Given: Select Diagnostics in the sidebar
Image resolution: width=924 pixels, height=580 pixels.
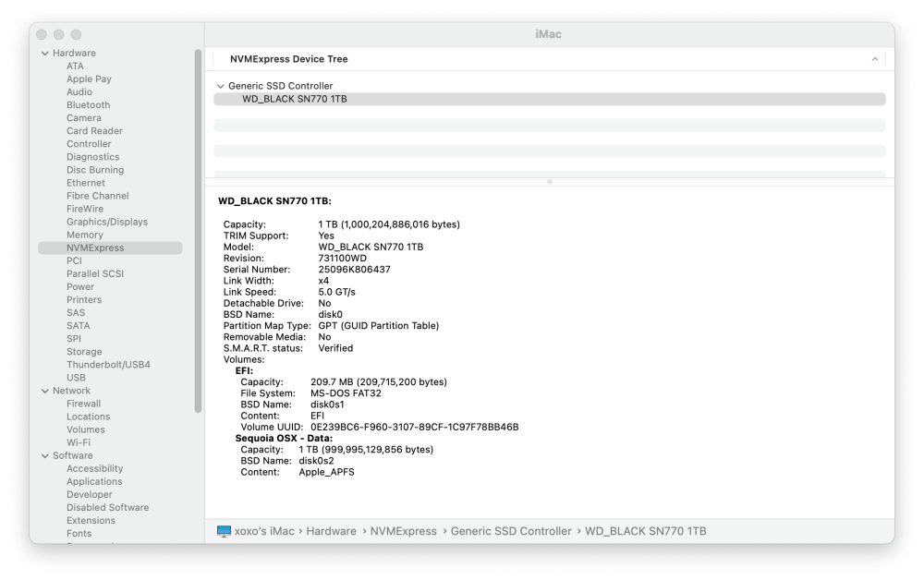Looking at the screenshot, I should click(x=92, y=157).
